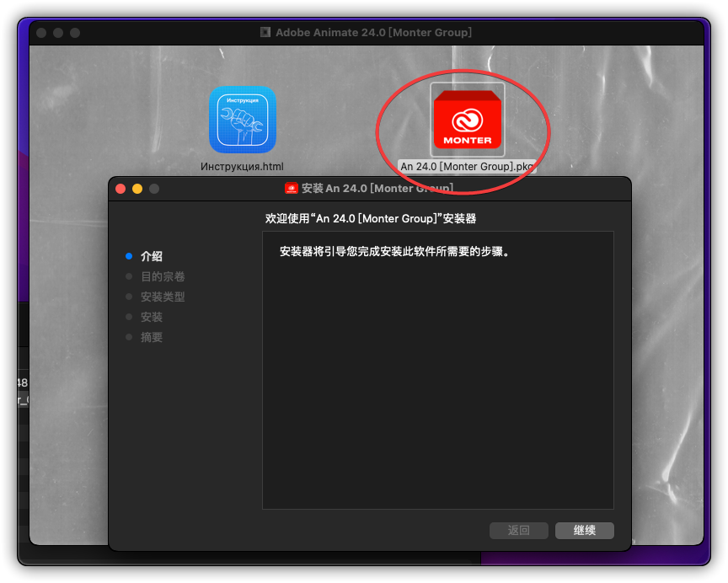Viewport: 728px width, 583px height.
Task: Click the Adobe Animate 24.0 window title
Action: pyautogui.click(x=373, y=33)
